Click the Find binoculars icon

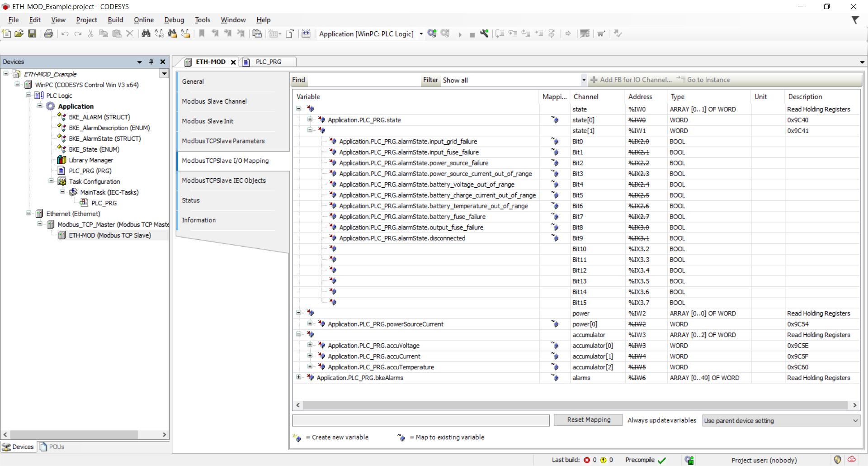point(146,33)
